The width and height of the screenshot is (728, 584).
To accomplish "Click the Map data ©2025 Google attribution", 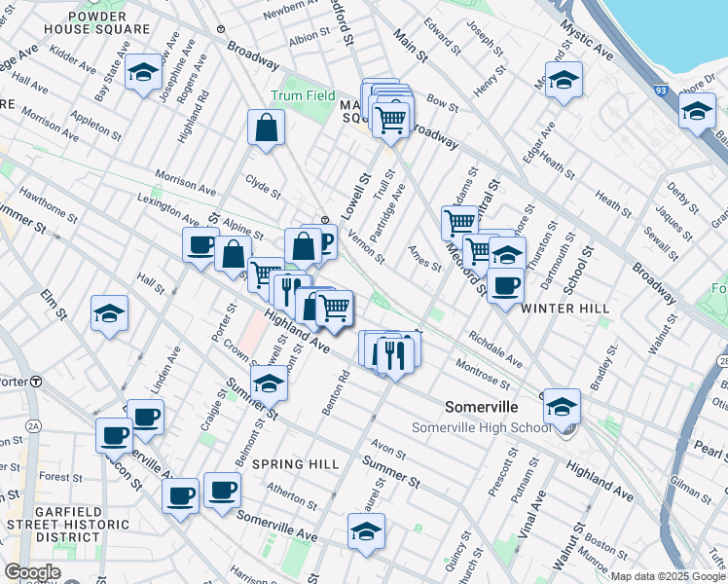I will (669, 576).
